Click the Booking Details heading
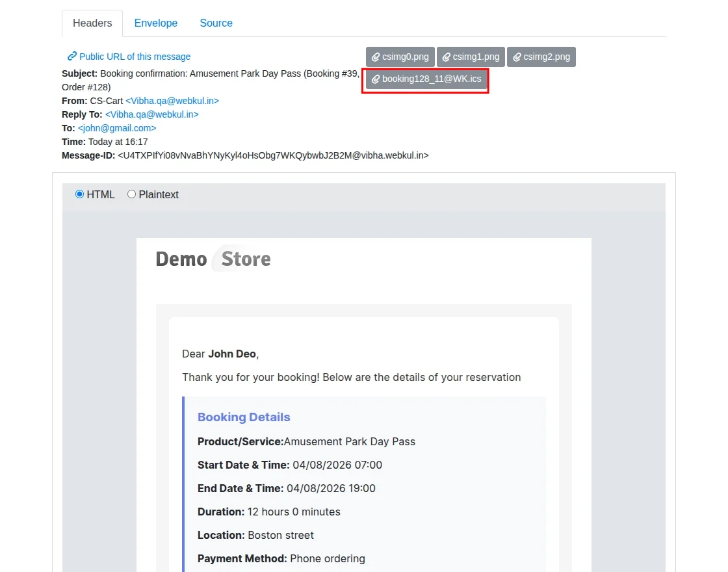This screenshot has height=572, width=728. 244,417
